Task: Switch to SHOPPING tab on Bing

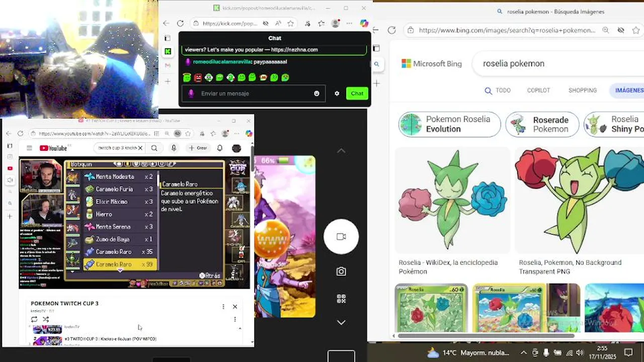Action: click(x=583, y=90)
